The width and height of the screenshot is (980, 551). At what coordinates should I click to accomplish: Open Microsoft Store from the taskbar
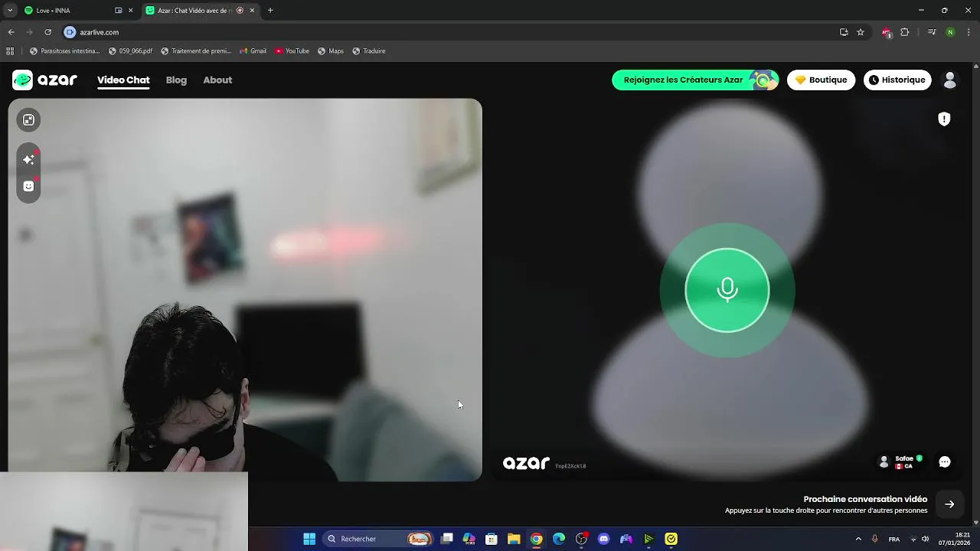pos(492,539)
